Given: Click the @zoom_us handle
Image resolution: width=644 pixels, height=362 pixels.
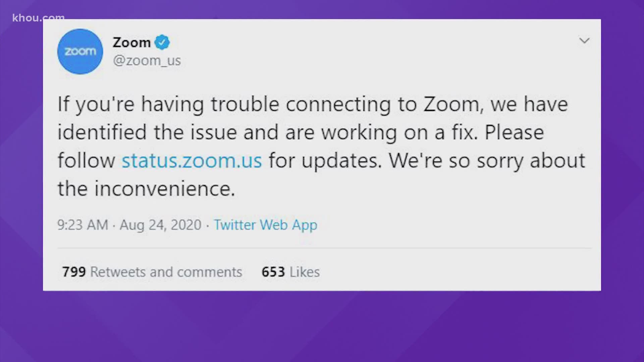Looking at the screenshot, I should click(147, 61).
